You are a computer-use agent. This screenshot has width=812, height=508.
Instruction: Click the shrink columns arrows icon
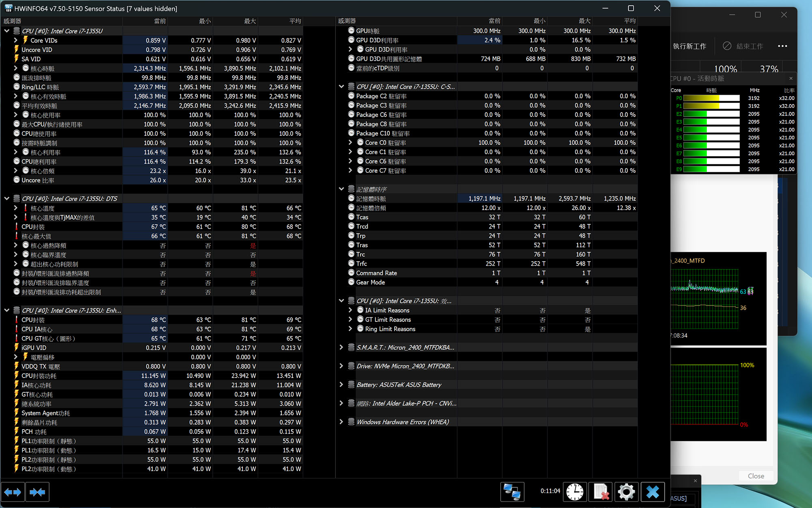[37, 492]
